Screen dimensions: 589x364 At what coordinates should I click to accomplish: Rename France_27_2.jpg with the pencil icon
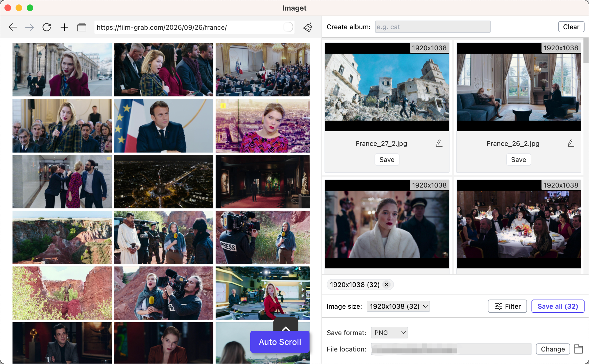click(439, 143)
